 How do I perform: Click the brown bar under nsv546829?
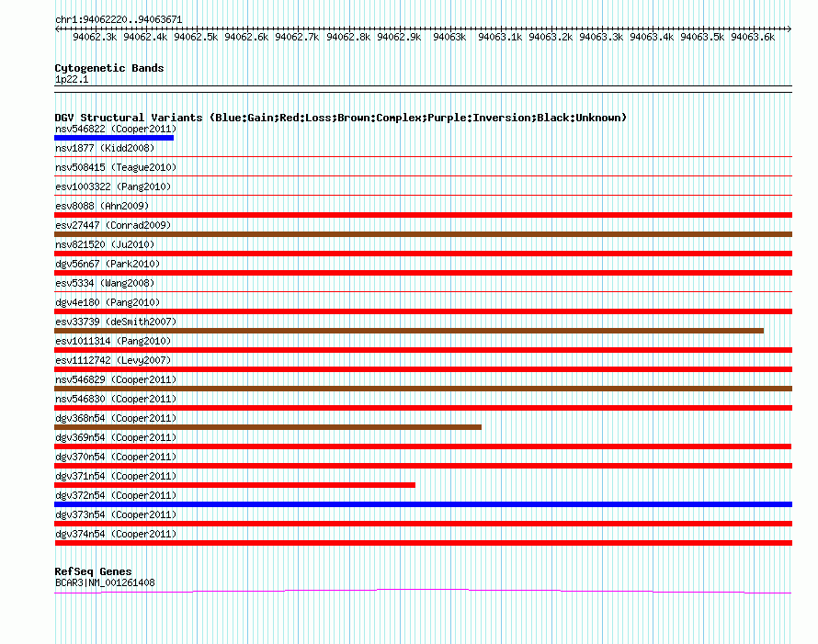pos(423,389)
